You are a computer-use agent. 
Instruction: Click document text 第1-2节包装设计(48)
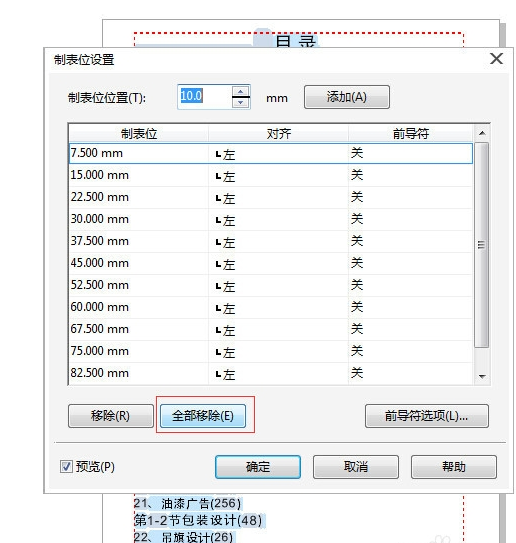tap(198, 520)
